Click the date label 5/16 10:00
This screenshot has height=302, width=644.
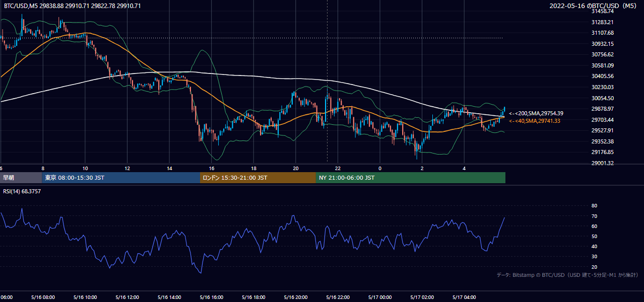85,297
